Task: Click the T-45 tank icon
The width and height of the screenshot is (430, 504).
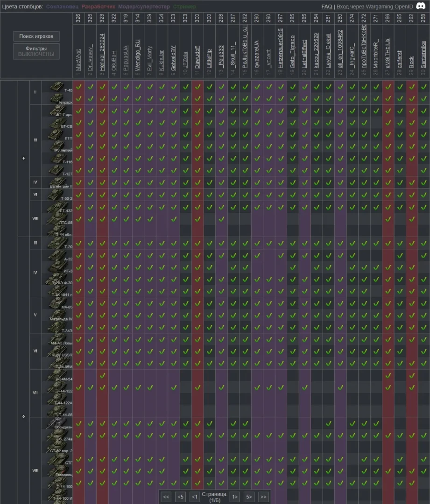Action: [x=57, y=87]
